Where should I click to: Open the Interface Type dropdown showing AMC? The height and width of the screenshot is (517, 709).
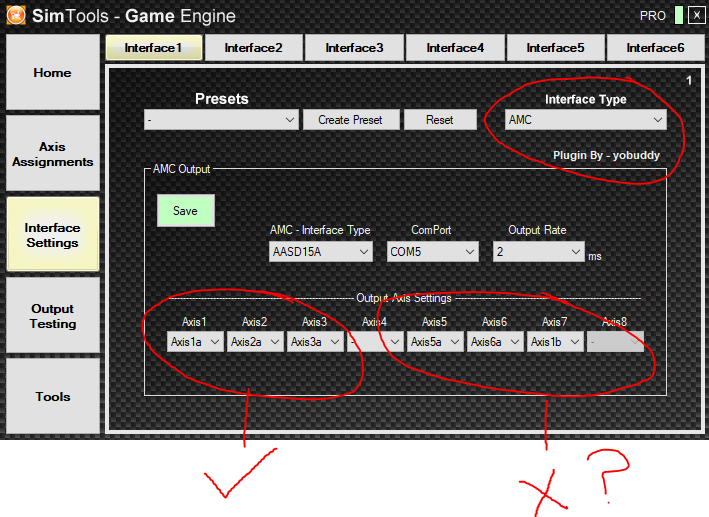coord(586,120)
